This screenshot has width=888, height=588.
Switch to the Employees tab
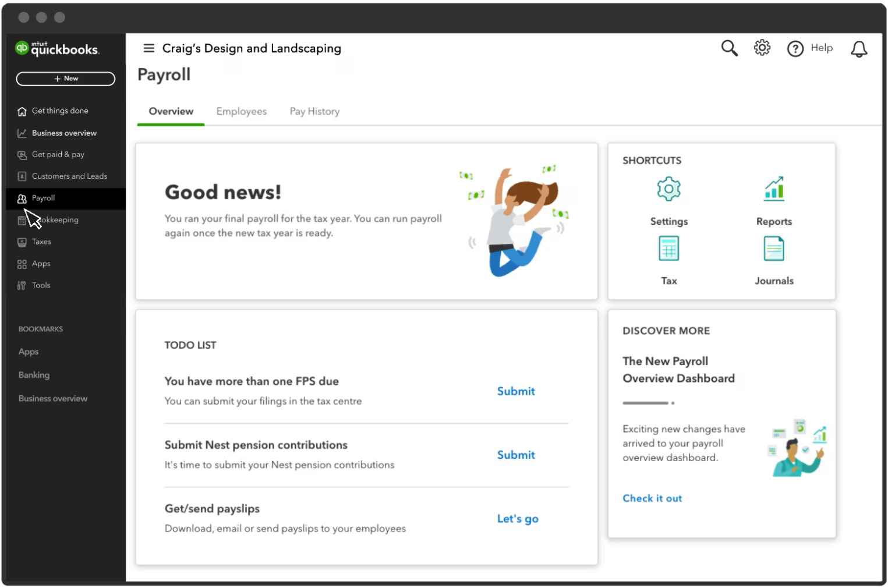pyautogui.click(x=241, y=111)
